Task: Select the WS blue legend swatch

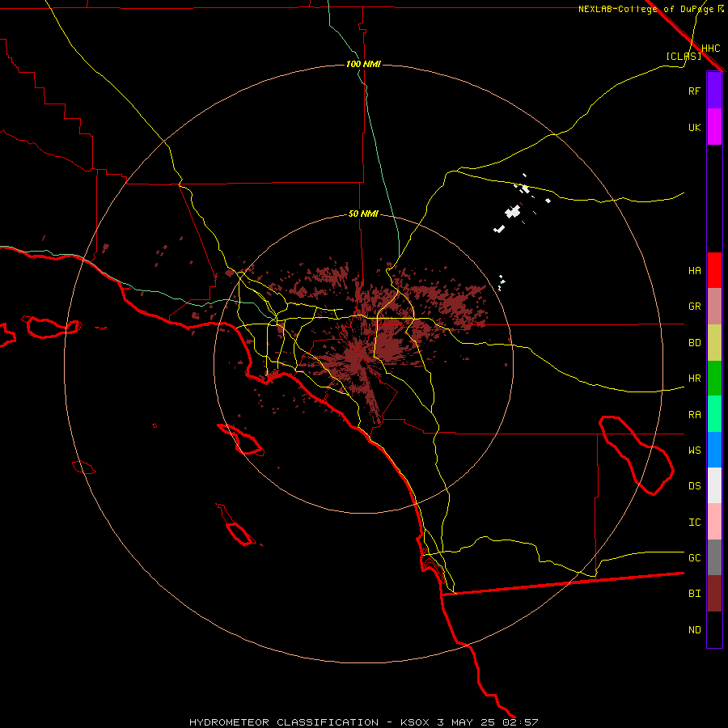Action: pyautogui.click(x=714, y=450)
